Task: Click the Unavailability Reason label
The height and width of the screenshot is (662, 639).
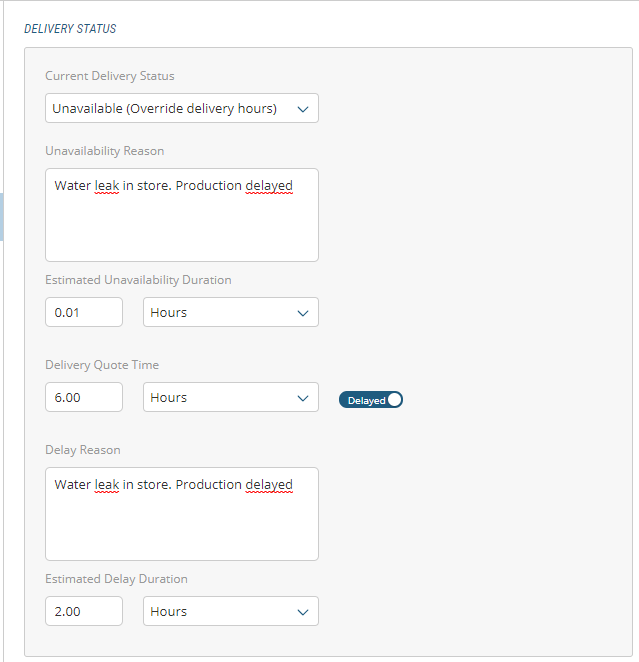Action: click(x=105, y=151)
